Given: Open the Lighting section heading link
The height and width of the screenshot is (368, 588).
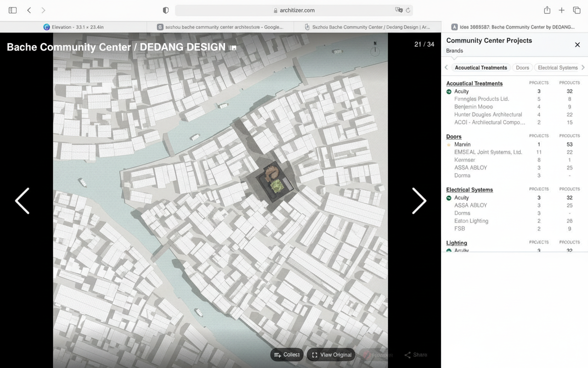Looking at the screenshot, I should click(456, 243).
